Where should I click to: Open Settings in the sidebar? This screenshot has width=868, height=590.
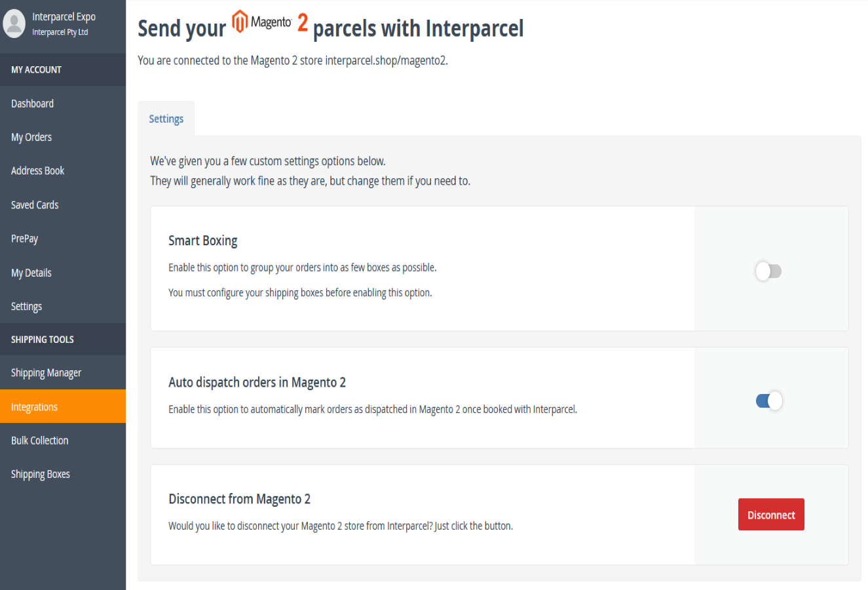pyautogui.click(x=26, y=306)
